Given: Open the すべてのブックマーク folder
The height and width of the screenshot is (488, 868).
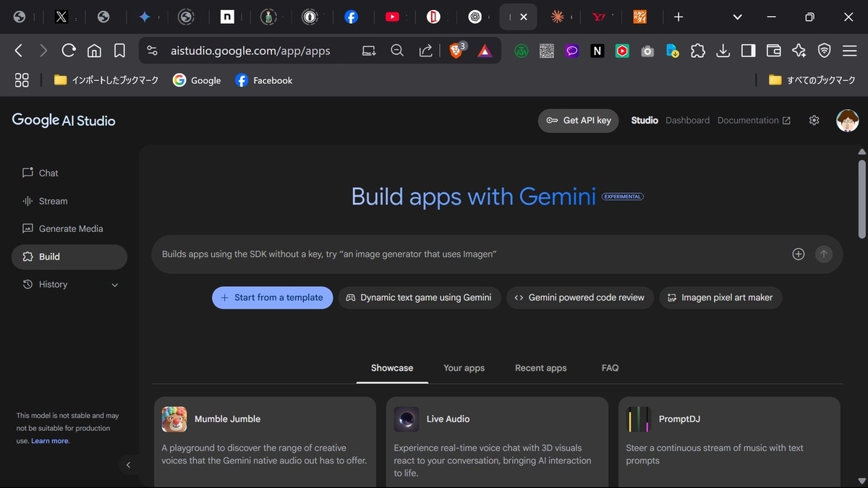Looking at the screenshot, I should 812,80.
